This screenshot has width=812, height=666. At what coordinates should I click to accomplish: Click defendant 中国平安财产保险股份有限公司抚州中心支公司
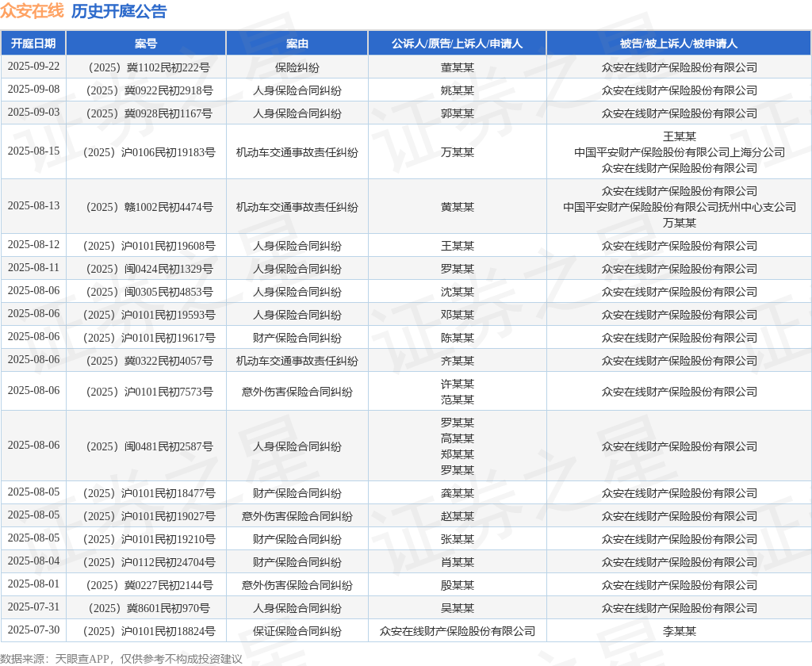pos(680,207)
